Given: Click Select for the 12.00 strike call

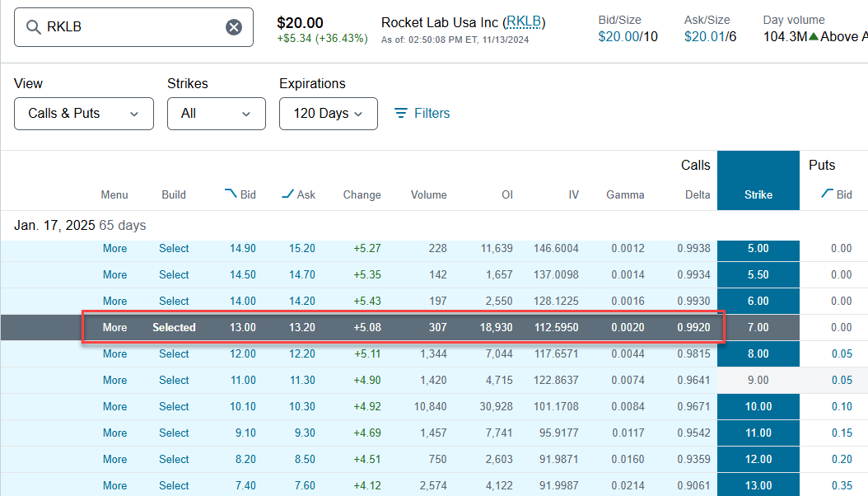Looking at the screenshot, I should [174, 459].
